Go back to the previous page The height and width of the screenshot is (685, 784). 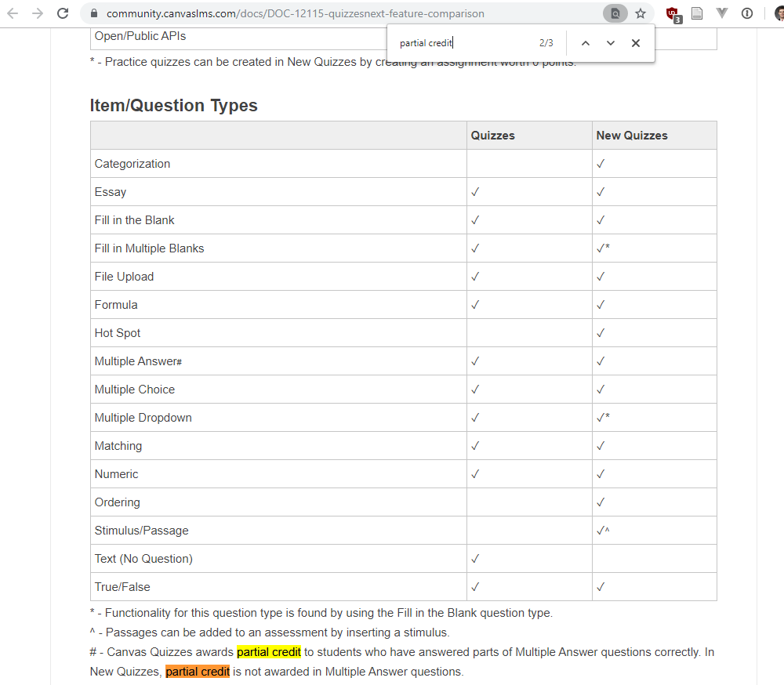(13, 13)
